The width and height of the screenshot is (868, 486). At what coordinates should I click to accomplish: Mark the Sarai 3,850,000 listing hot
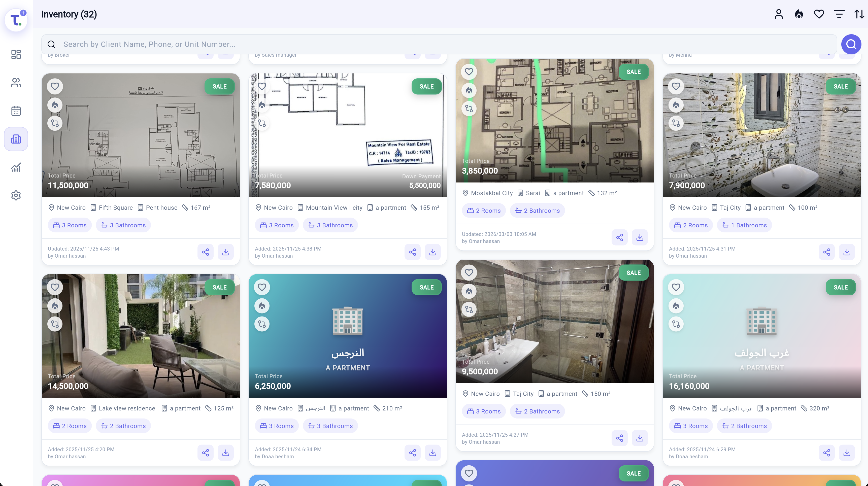469,90
